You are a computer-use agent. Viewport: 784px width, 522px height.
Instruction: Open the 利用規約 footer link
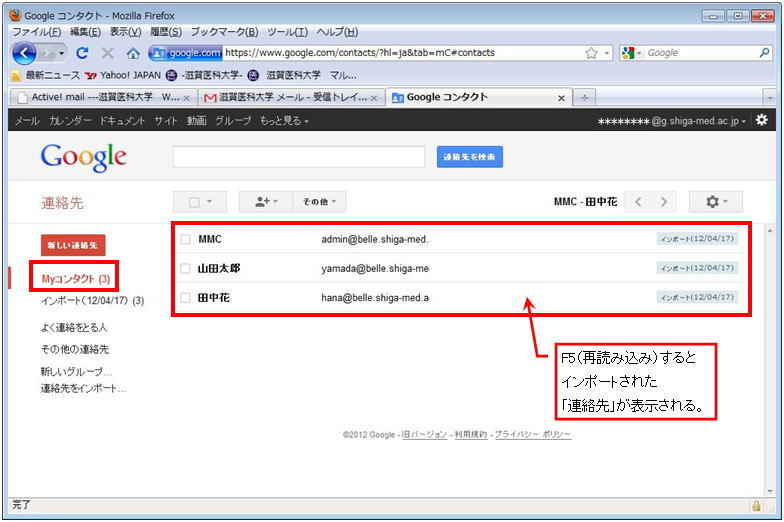(x=471, y=434)
